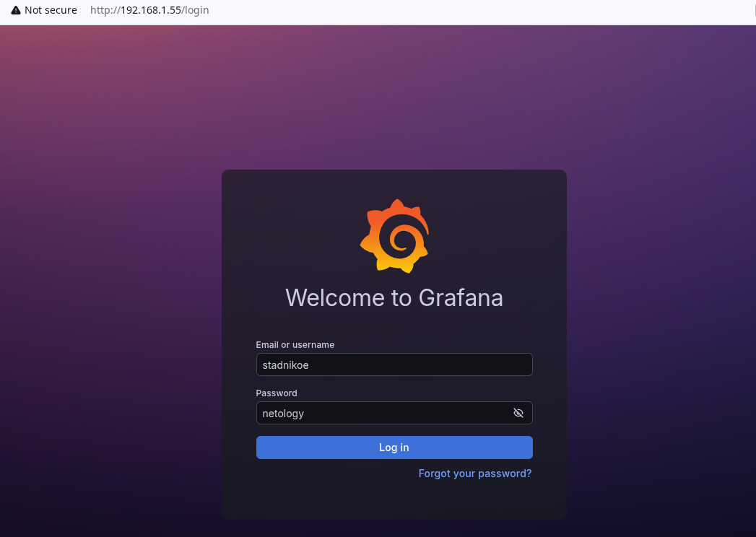756x537 pixels.
Task: Click the Password field label
Action: pos(277,393)
